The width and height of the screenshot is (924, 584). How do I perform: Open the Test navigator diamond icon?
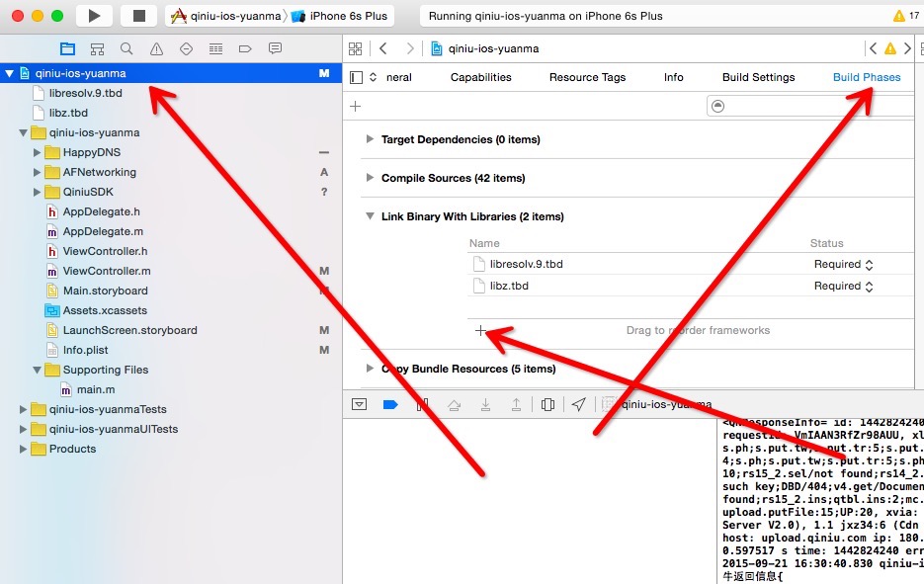[x=186, y=48]
